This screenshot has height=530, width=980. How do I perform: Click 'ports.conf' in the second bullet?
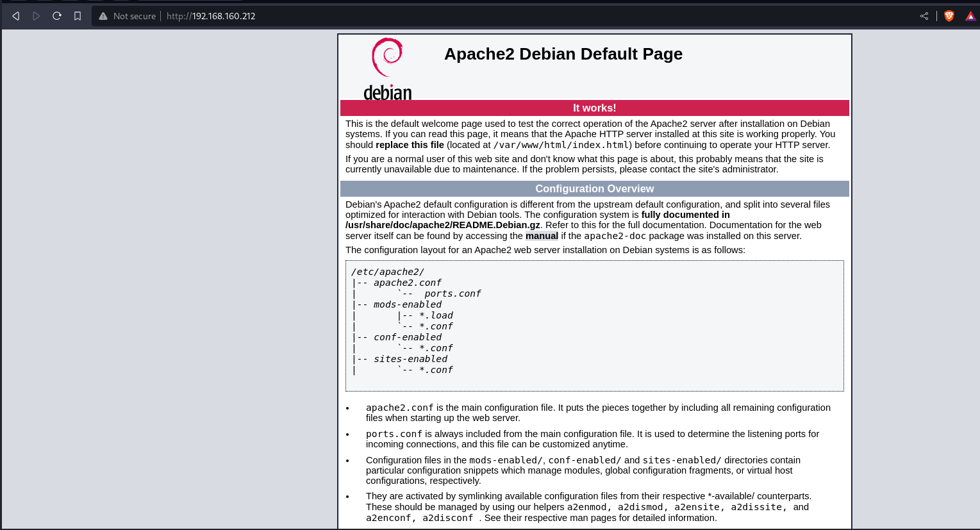[394, 434]
